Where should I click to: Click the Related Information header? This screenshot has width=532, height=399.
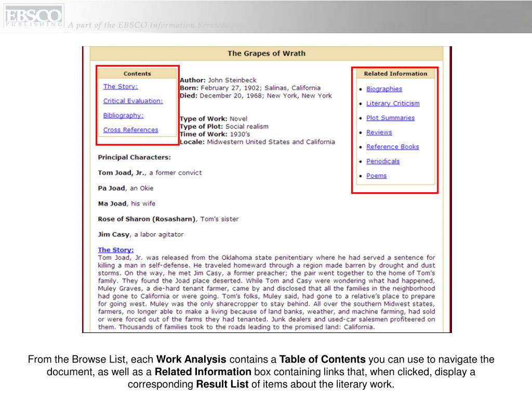pos(395,74)
